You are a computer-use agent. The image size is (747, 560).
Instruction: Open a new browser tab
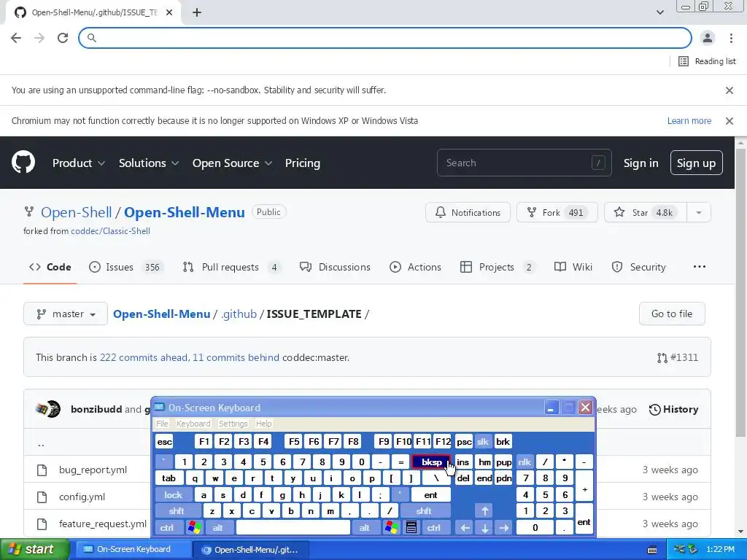pos(197,12)
